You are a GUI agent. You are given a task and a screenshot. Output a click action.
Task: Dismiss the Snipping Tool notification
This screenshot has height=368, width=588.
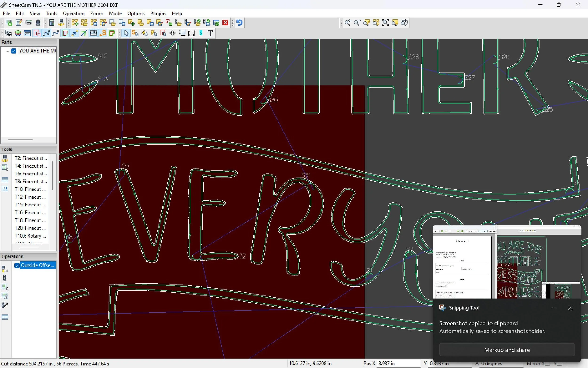pos(570,308)
